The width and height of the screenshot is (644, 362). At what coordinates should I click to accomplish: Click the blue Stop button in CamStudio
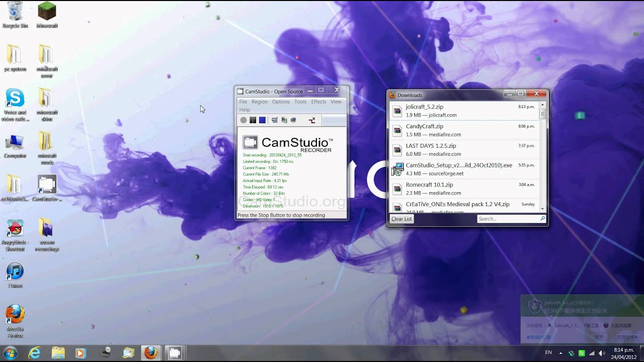[262, 120]
